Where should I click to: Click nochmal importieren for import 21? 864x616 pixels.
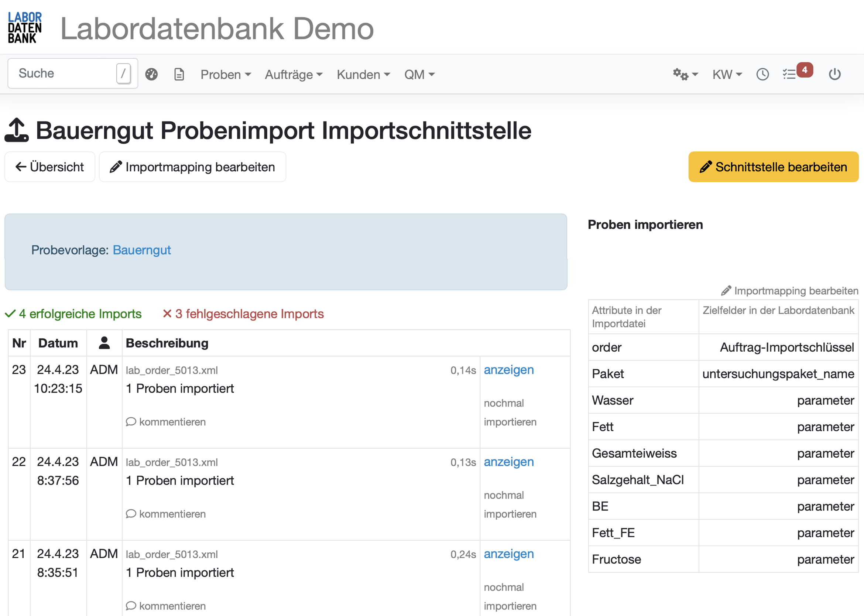click(x=510, y=596)
